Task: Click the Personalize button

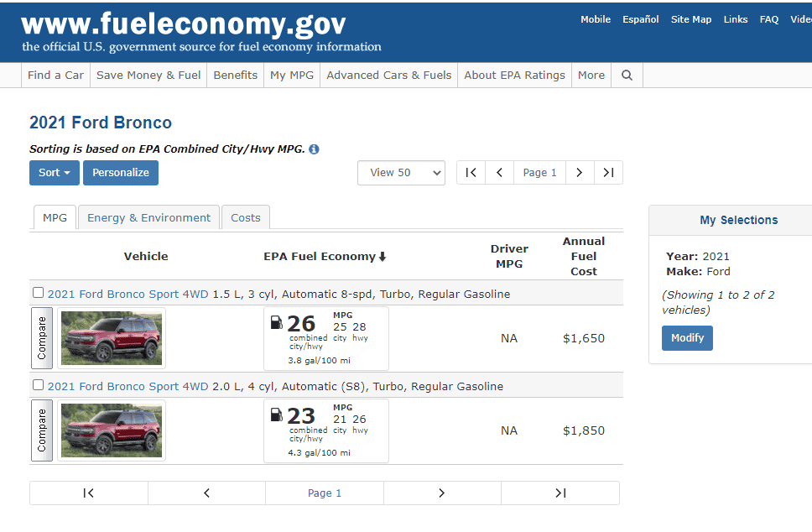Action: 121,173
